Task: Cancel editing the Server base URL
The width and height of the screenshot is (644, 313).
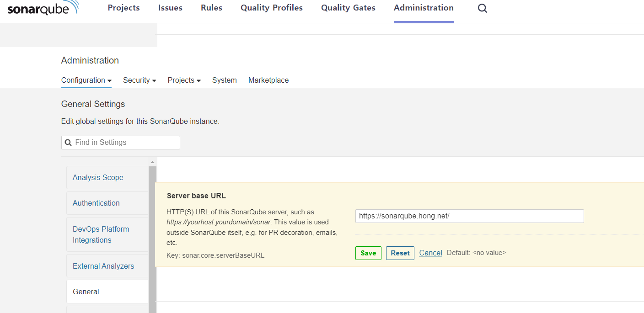Action: tap(431, 253)
